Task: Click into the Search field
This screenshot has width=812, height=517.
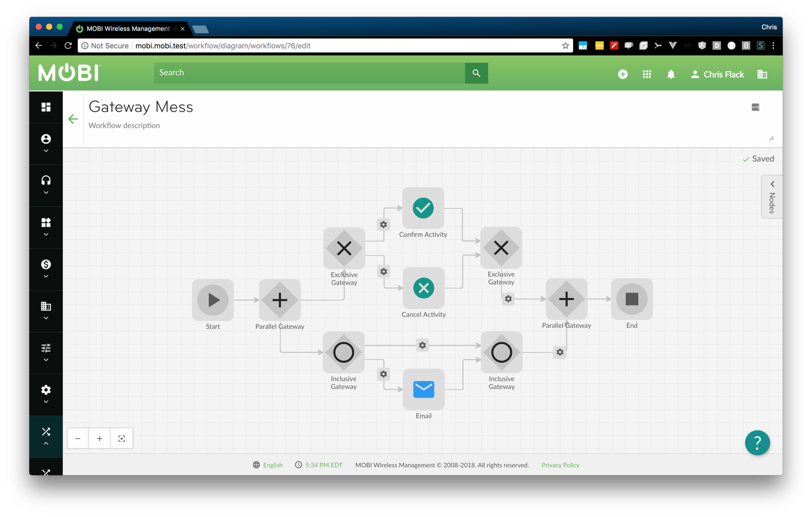Action: (310, 73)
